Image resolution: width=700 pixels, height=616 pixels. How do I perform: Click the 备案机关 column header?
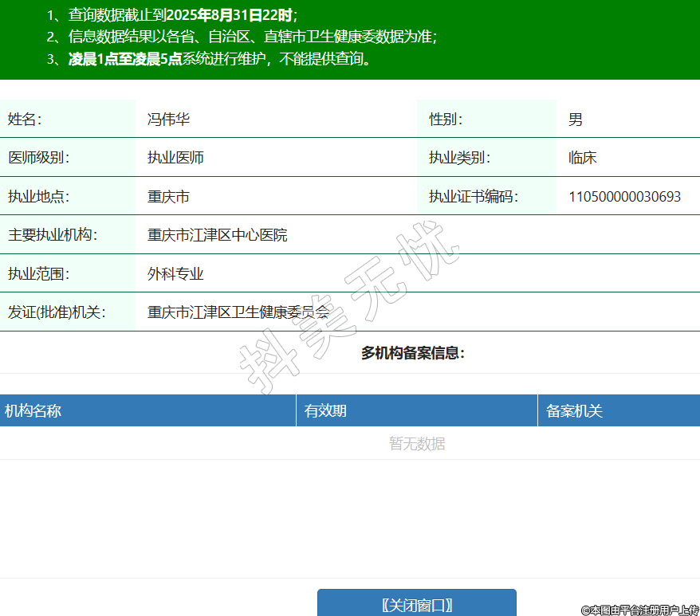tap(574, 411)
